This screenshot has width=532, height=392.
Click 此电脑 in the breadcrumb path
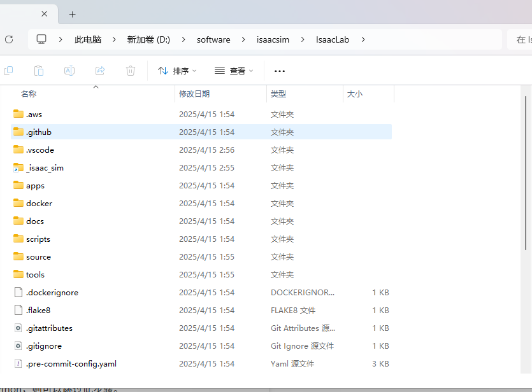[88, 39]
